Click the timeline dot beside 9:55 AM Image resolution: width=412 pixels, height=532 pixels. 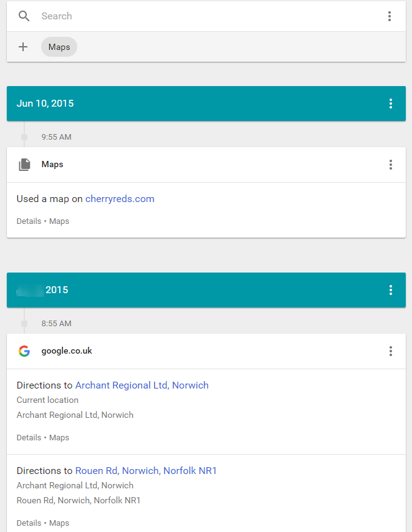24,137
